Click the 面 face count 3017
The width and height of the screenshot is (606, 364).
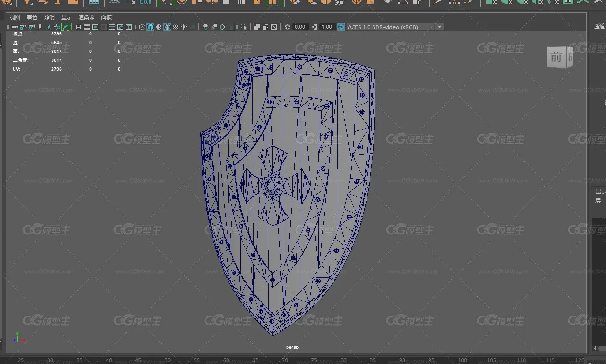[56, 52]
